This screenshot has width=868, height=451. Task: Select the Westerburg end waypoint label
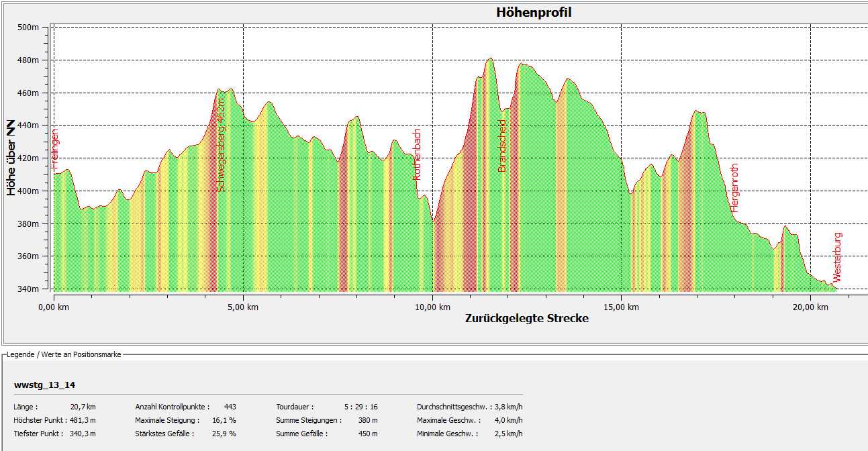point(837,257)
